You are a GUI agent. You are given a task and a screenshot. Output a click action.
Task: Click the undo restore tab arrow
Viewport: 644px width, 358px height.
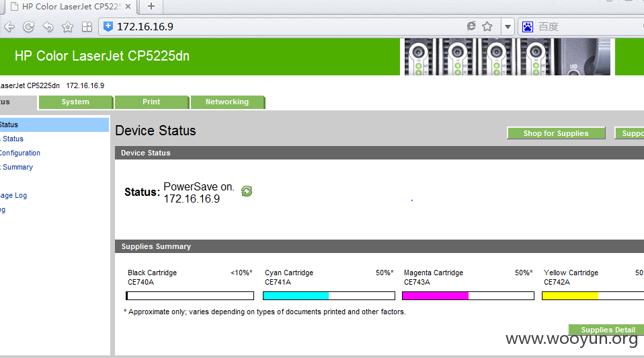point(48,27)
